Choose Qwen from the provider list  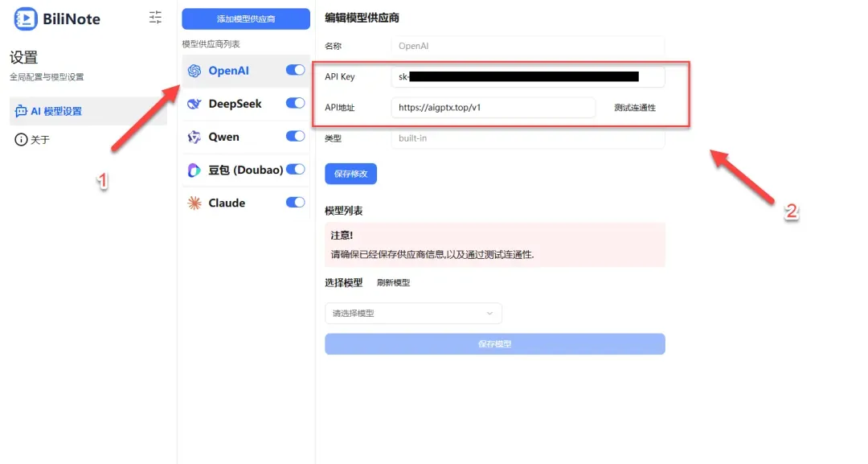[246, 137]
